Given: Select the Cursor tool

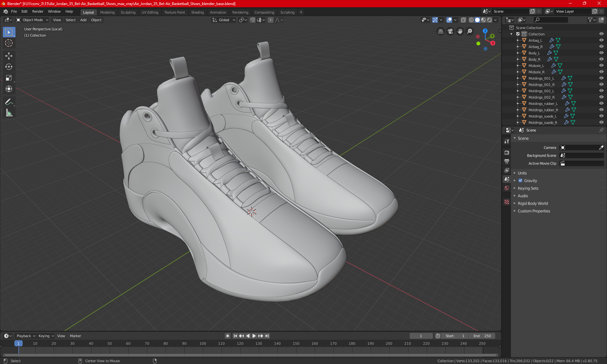Looking at the screenshot, I should (x=9, y=43).
